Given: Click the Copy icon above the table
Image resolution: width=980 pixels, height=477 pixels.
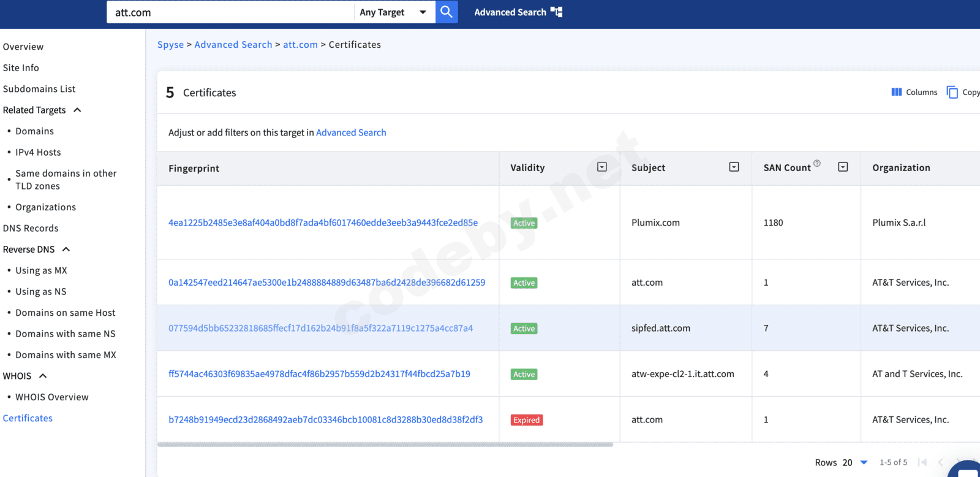Looking at the screenshot, I should pos(952,92).
